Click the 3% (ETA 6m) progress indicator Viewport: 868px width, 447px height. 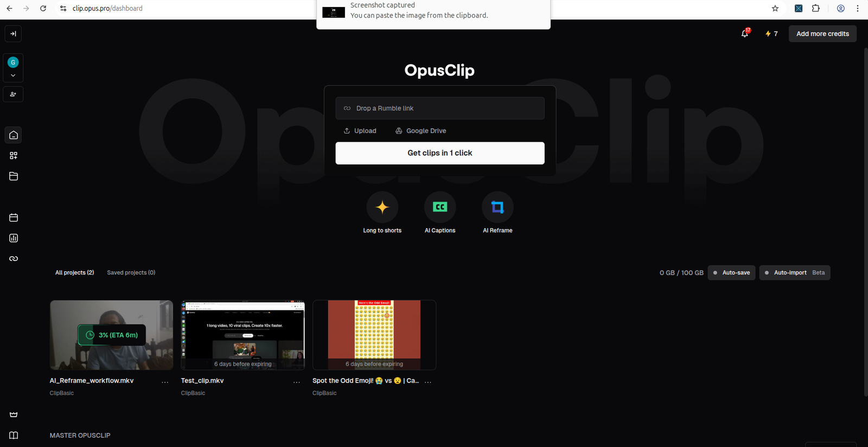coord(112,335)
